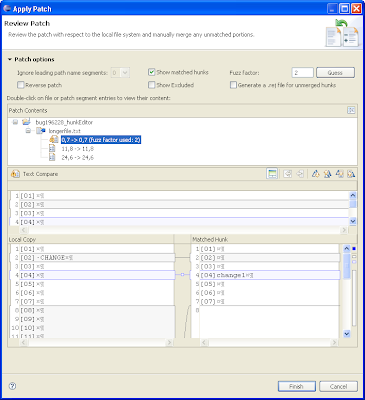This screenshot has height=400, width=365.
Task: Toggle the Show Ancestor Pane toolbar icon
Action: click(x=272, y=174)
